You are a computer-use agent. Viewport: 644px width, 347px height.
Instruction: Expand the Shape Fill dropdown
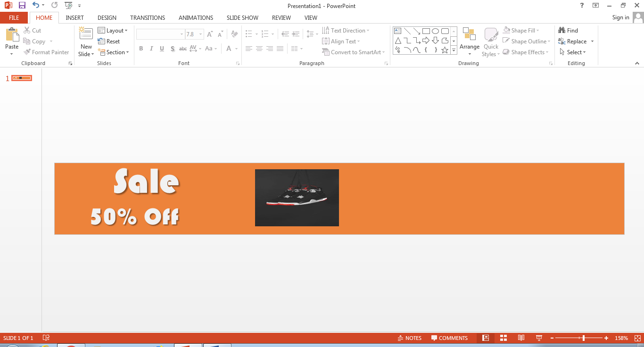(x=537, y=30)
